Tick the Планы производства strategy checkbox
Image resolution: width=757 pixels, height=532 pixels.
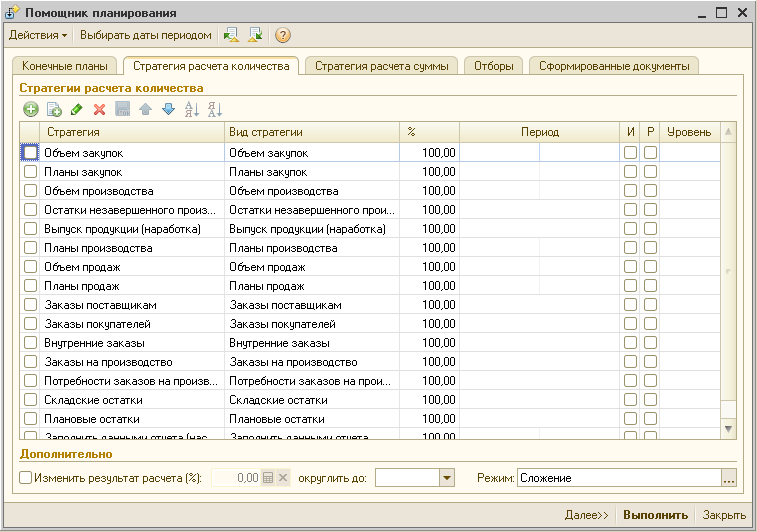[x=30, y=248]
